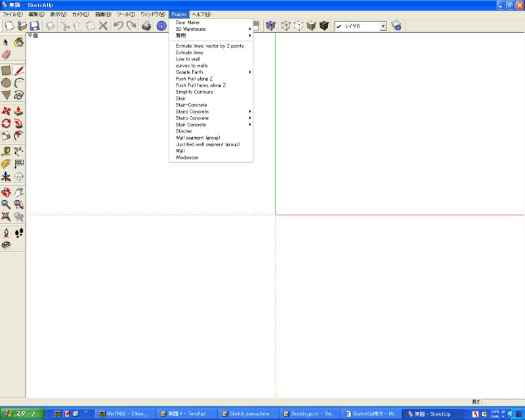Screen dimensions: 525x420
Task: Activate the Text label tool
Action: point(19,164)
